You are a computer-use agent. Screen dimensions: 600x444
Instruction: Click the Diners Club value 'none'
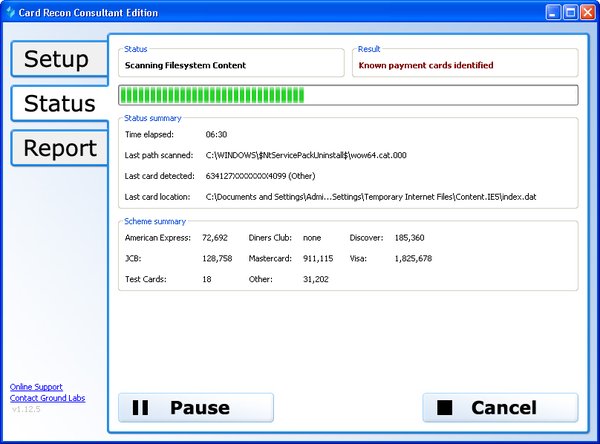(312, 238)
